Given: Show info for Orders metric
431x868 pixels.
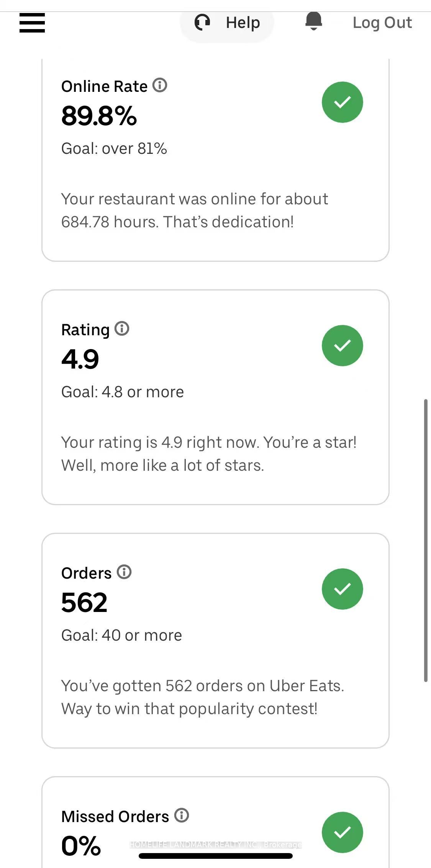Looking at the screenshot, I should 124,572.
